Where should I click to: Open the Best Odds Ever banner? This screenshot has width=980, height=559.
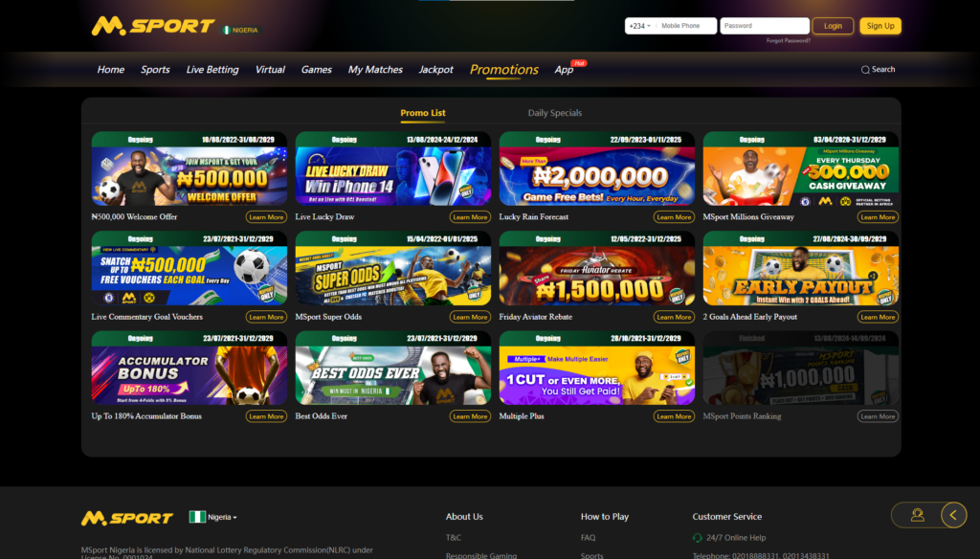click(x=393, y=368)
